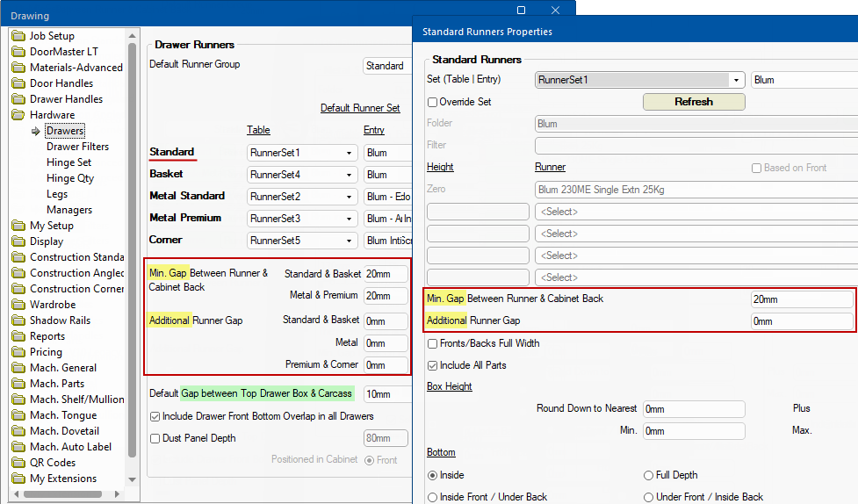Click the Materials-Advanced folder icon
Image resolution: width=858 pixels, height=504 pixels.
point(18,68)
